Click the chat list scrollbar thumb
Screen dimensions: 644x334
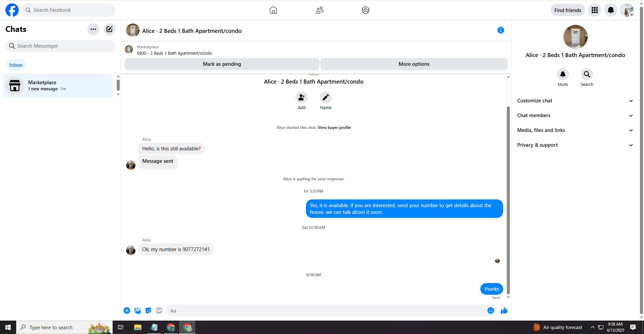pos(118,85)
